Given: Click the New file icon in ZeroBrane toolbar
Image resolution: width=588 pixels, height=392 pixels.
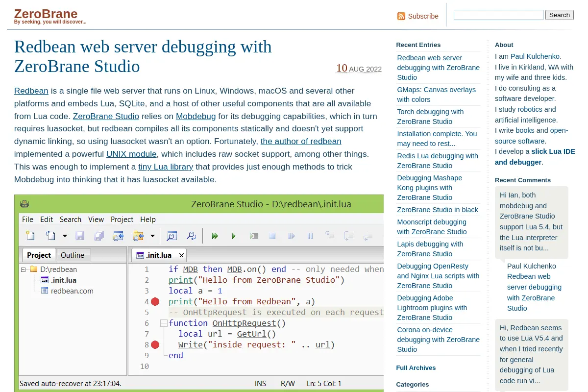Looking at the screenshot, I should [x=30, y=236].
